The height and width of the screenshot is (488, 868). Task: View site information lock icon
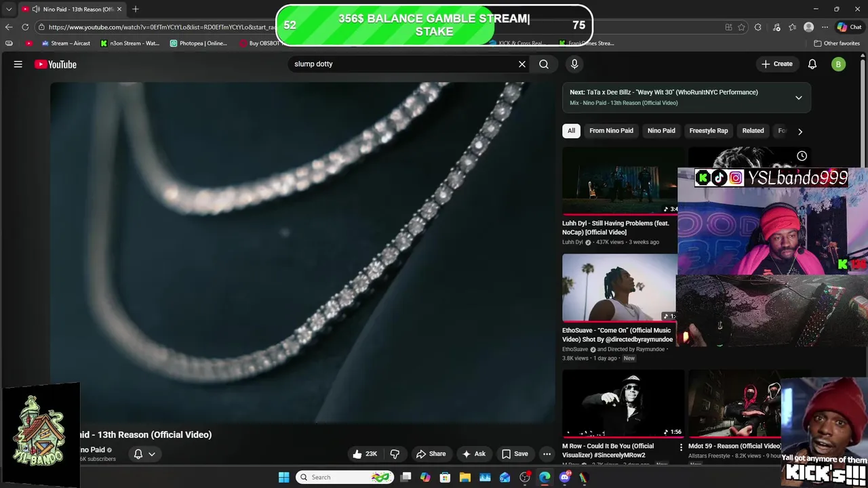coord(41,27)
